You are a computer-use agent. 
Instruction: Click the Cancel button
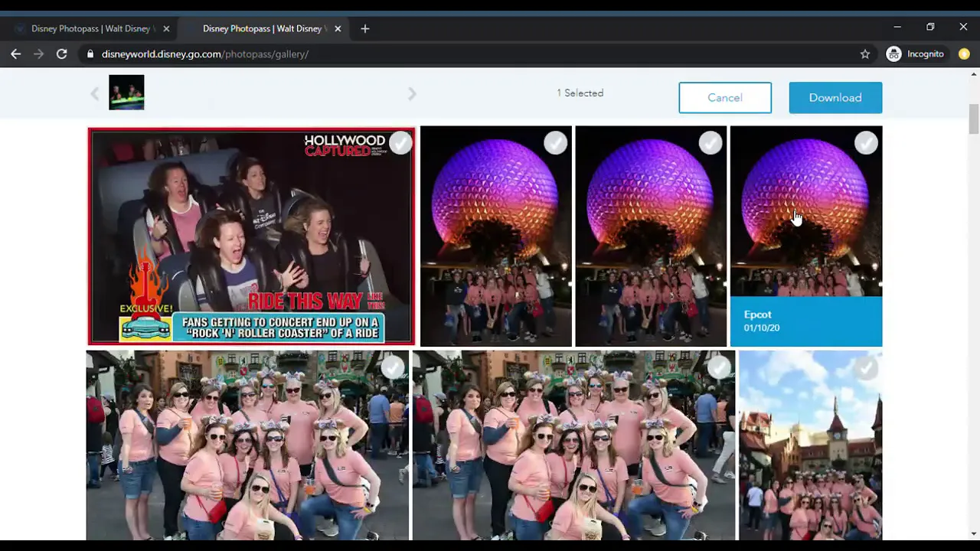coord(725,98)
